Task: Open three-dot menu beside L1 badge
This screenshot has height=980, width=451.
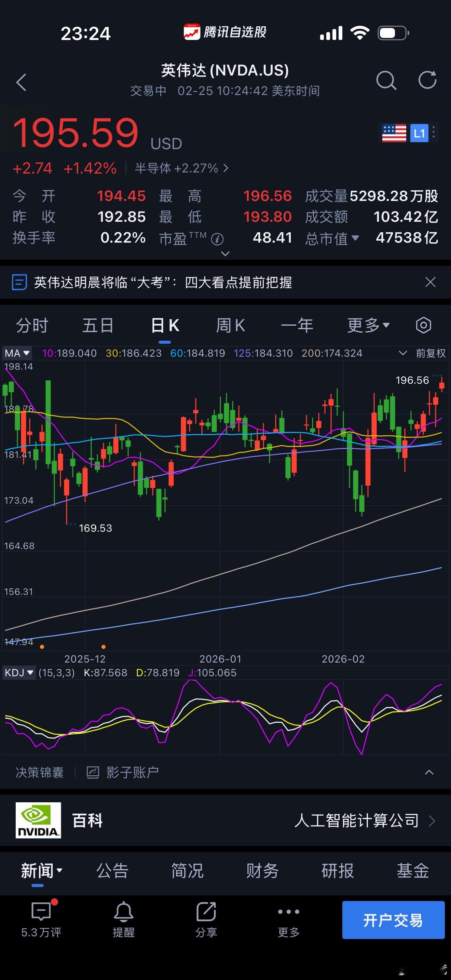Action: (x=434, y=133)
